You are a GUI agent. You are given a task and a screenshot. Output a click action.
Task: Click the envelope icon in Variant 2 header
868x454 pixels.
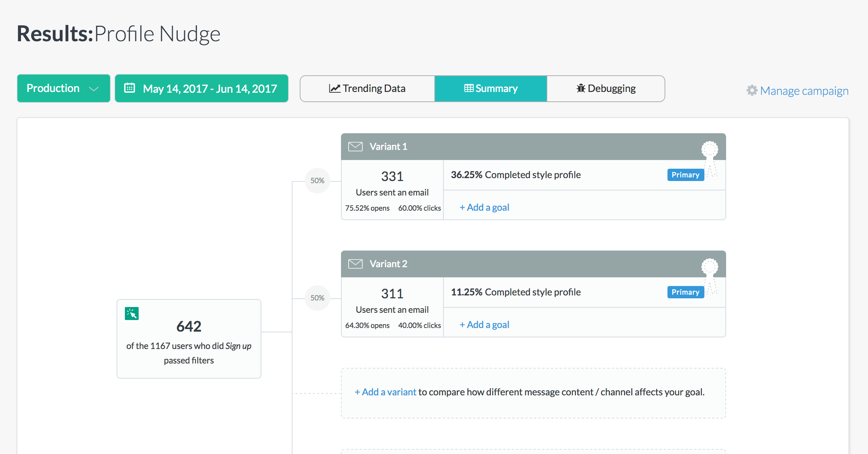click(x=355, y=264)
